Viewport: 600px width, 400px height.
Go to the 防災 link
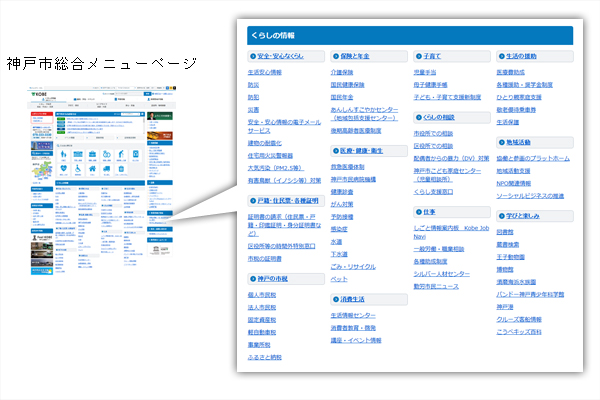253,85
